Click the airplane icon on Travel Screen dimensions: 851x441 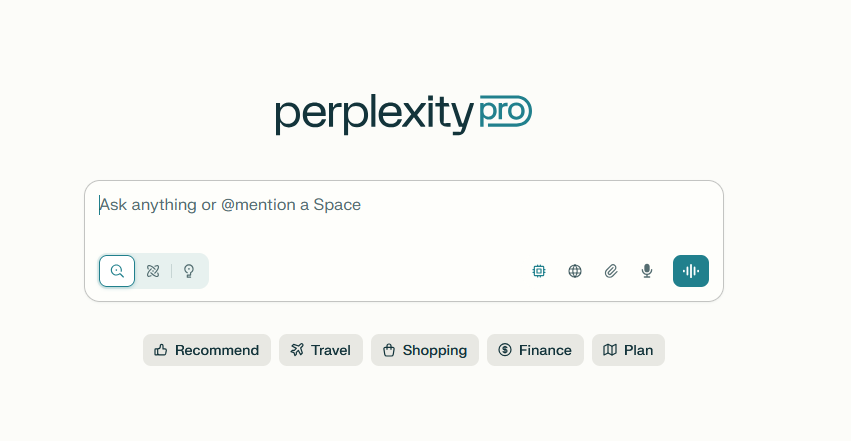point(297,350)
